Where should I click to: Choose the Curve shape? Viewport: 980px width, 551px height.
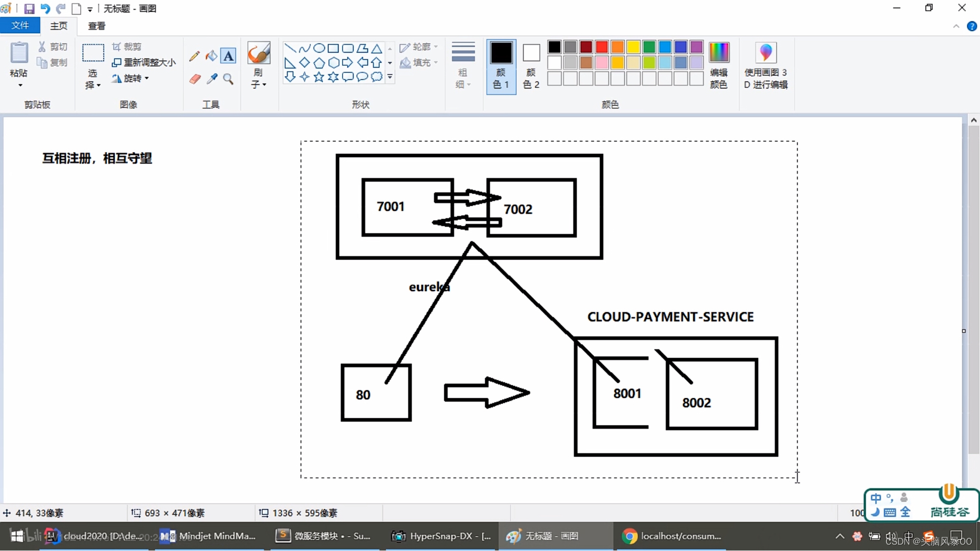[x=305, y=48]
